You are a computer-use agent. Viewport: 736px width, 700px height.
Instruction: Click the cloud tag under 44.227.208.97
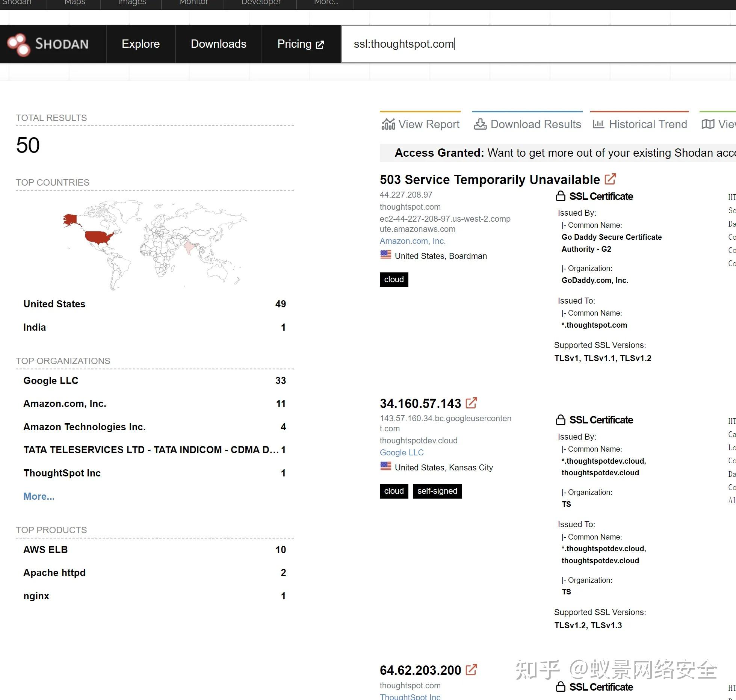(393, 280)
